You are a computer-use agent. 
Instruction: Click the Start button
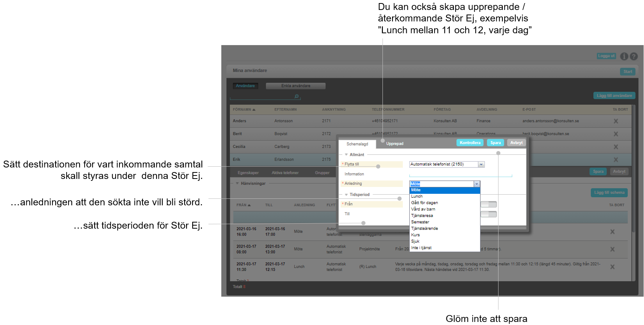click(628, 71)
